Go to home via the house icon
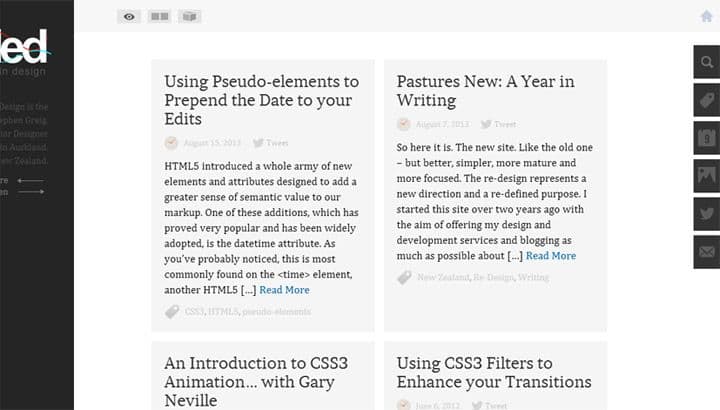This screenshot has width=720, height=410. click(707, 16)
